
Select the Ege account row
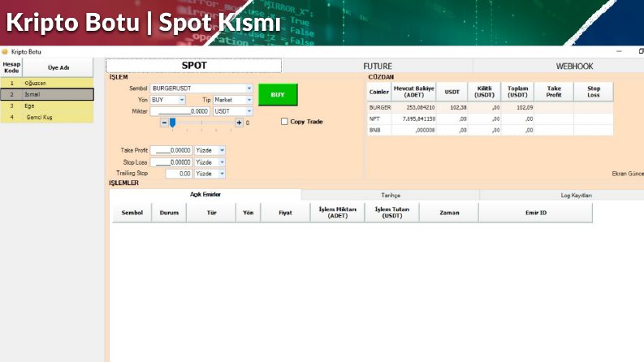pyautogui.click(x=47, y=106)
